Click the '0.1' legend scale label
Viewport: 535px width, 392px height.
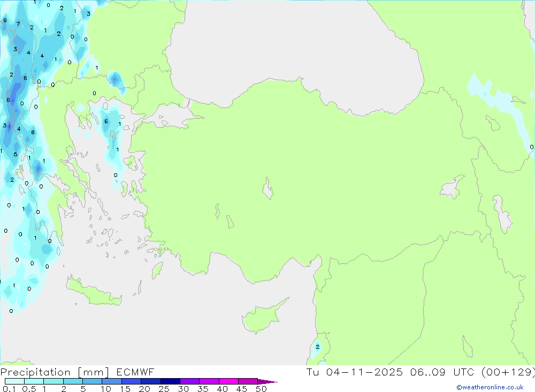coord(9,389)
